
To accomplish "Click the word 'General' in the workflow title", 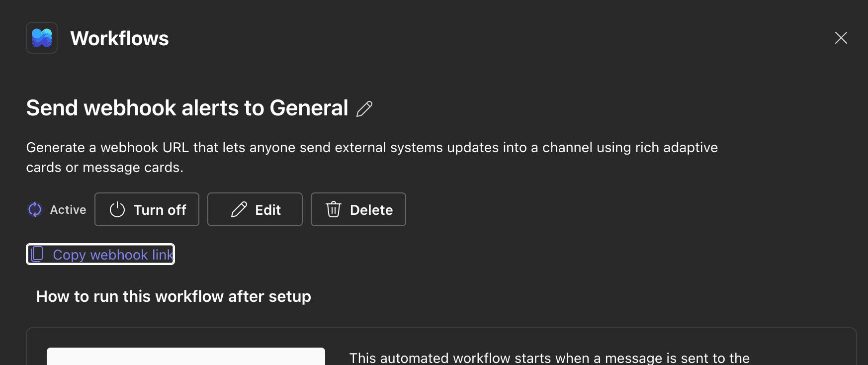I will (x=309, y=108).
